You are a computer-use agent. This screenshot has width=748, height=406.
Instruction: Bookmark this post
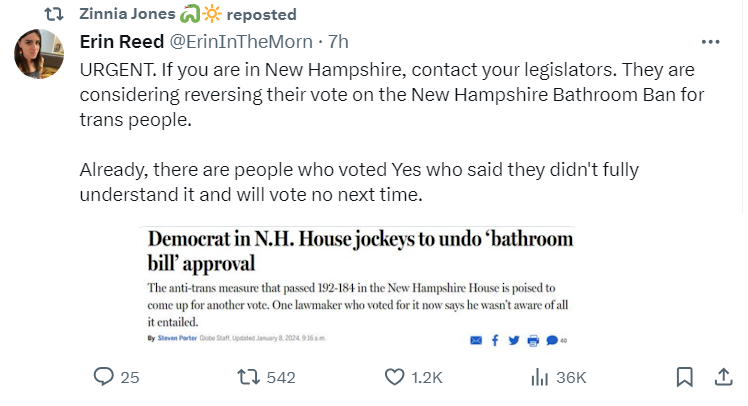click(684, 376)
